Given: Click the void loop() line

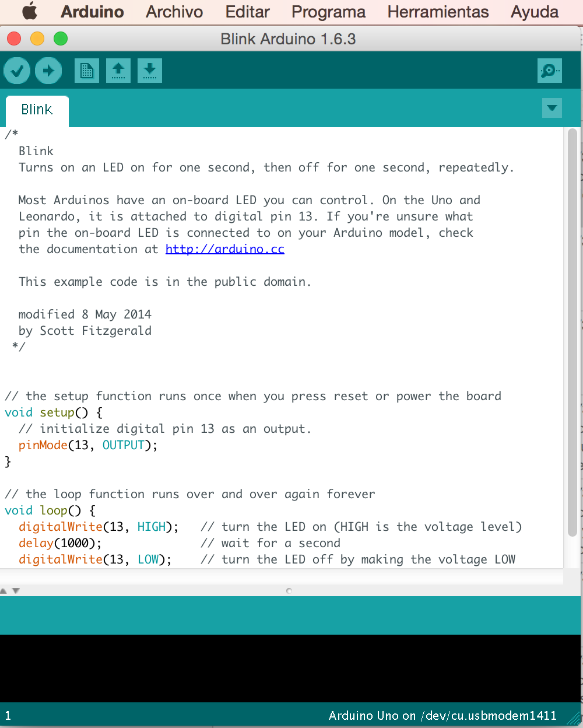Looking at the screenshot, I should pos(50,510).
